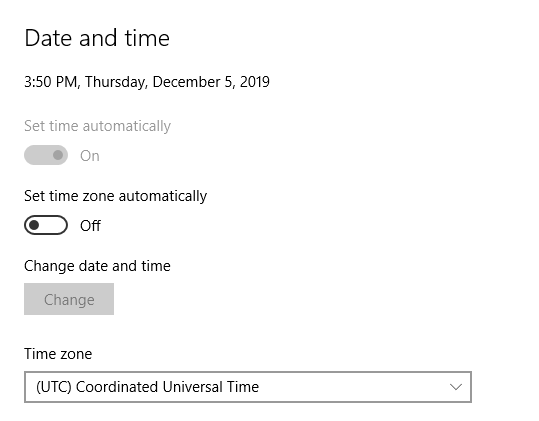Screen dimensions: 539x421
Task: Click the Set time automatically label
Action: tap(97, 126)
